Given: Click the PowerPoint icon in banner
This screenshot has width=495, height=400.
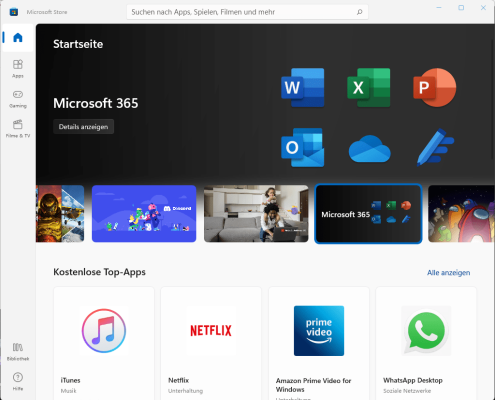Looking at the screenshot, I should coord(435,87).
